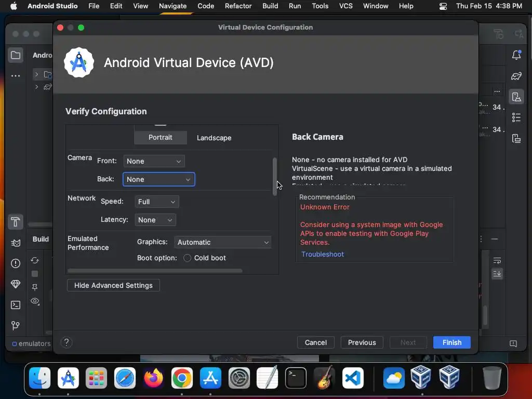Click the more tool windows ellipsis icon
The width and height of the screenshot is (532, 399).
16,76
